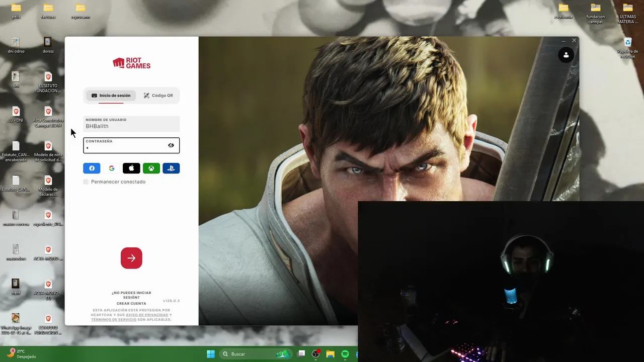Minimize the Riot client window
Image resolution: width=644 pixels, height=362 pixels.
point(563,40)
